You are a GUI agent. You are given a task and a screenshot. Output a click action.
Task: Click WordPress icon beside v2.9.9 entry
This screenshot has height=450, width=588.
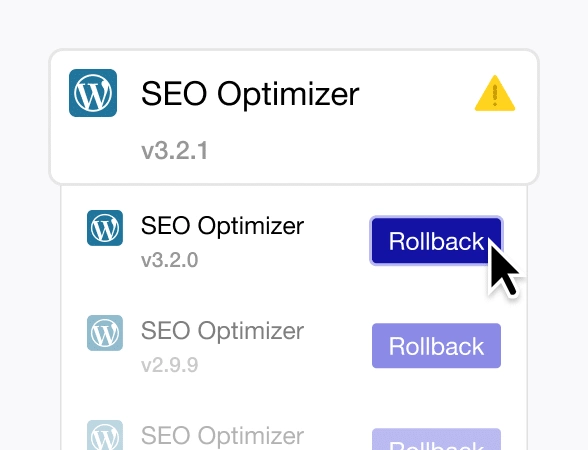tap(105, 333)
